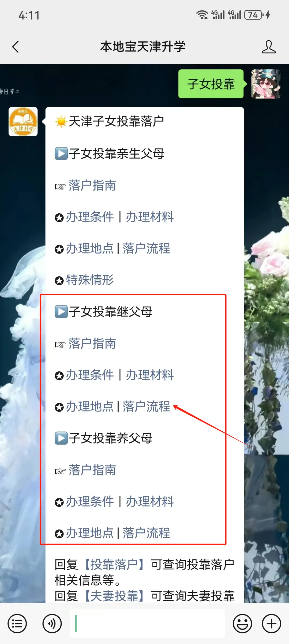Image resolution: width=289 pixels, height=644 pixels.
Task: Open the emoji sticker panel
Action: tap(242, 624)
